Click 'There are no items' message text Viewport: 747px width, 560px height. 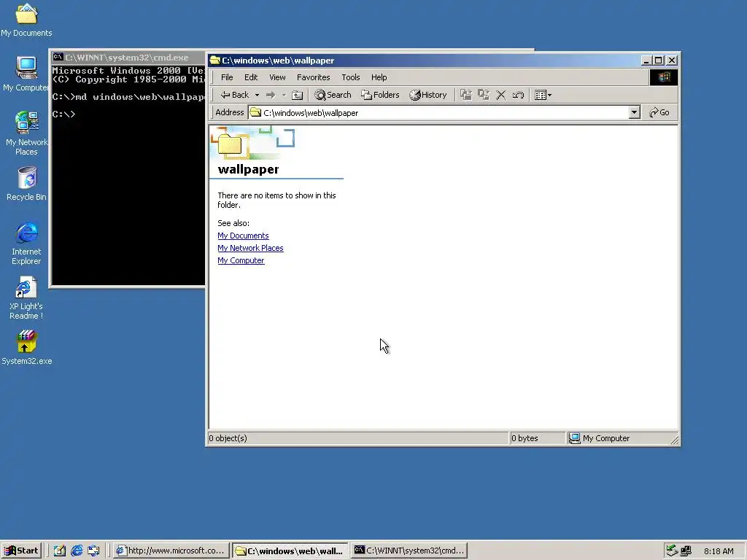(276, 200)
